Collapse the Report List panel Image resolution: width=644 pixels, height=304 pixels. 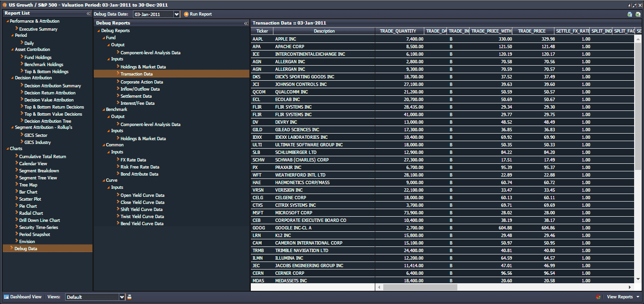coord(89,13)
